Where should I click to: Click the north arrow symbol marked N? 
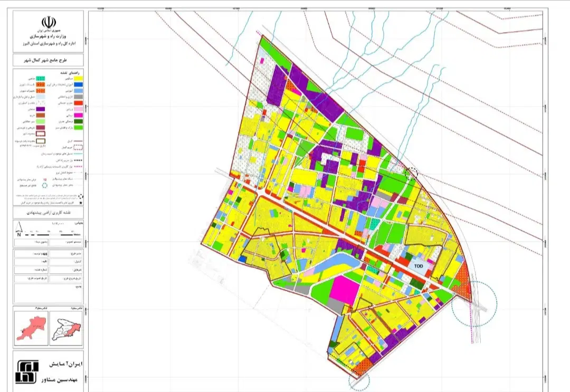[x=20, y=231]
